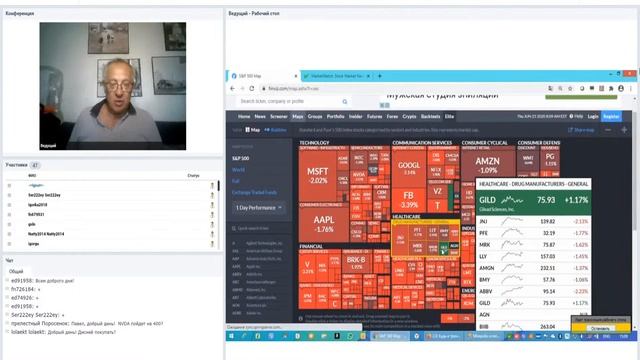Open the Crypto menu item
The height and width of the screenshot is (360, 640).
pyautogui.click(x=409, y=116)
